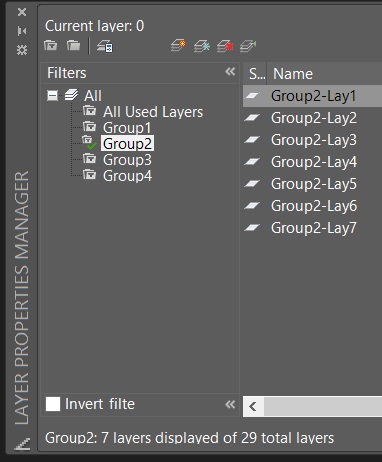The image size is (382, 462).
Task: Click the Group4 filter folder icon
Action: click(90, 174)
